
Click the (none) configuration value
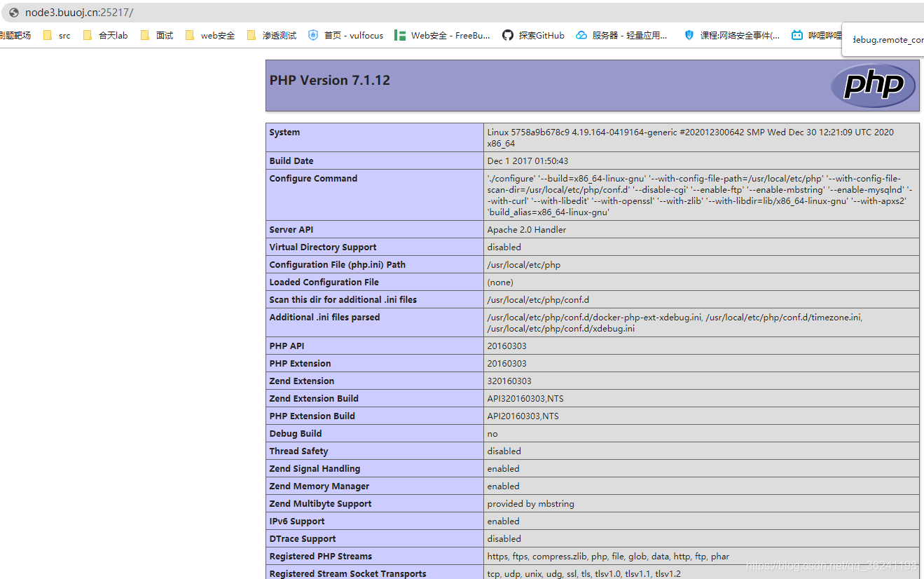500,282
